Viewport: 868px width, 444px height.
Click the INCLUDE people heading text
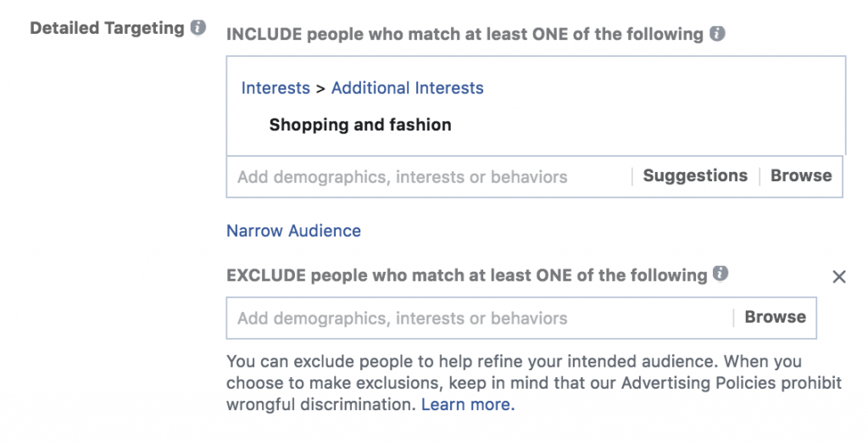(x=465, y=35)
